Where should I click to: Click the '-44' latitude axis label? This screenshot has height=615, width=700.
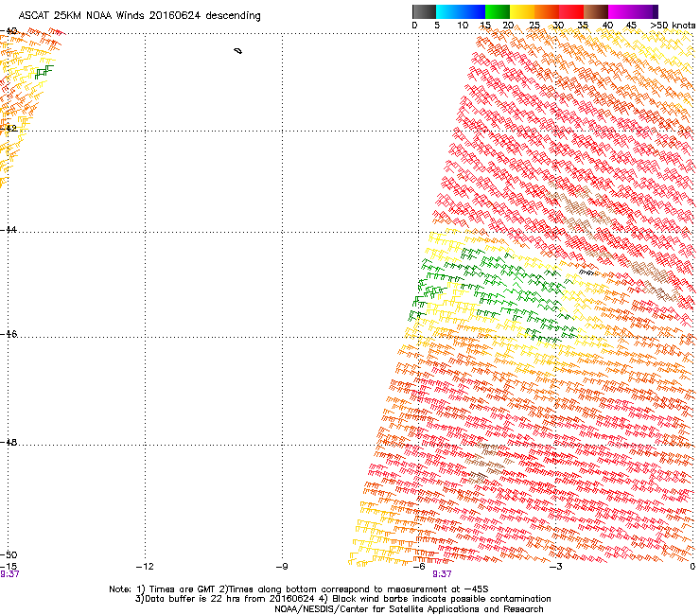[x=9, y=230]
